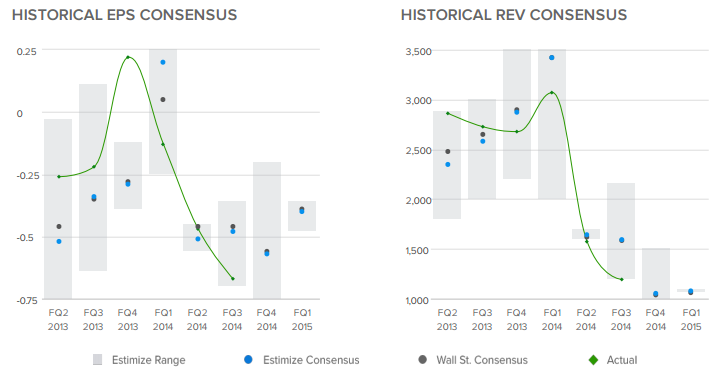Click the 2,000 revenue axis value
The height and width of the screenshot is (376, 713).
[418, 201]
